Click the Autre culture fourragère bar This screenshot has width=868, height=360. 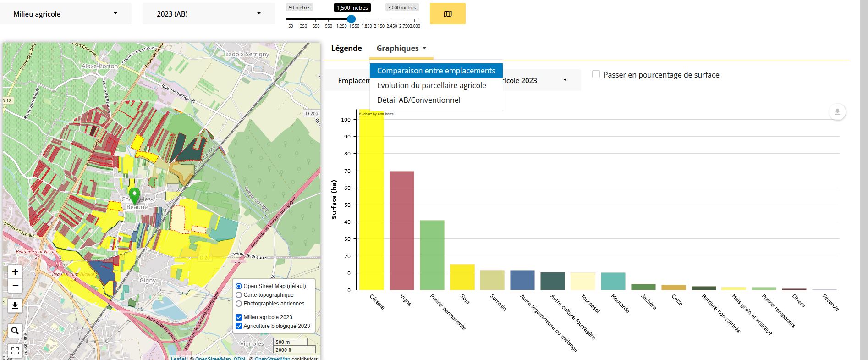click(553, 281)
